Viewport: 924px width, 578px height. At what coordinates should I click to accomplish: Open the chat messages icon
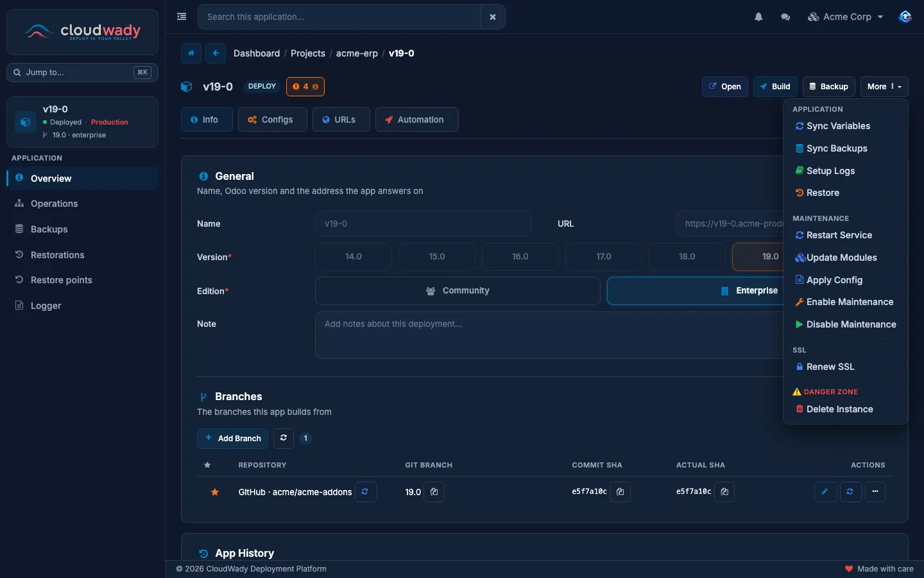[x=785, y=17]
